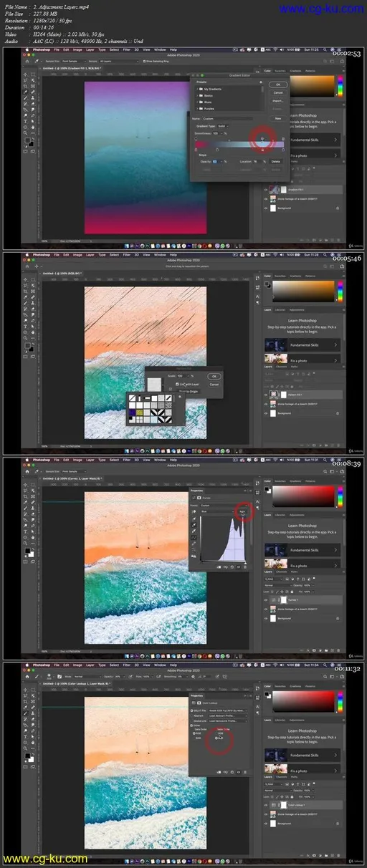Open the Gradient Type dropdown showing Solid
Image resolution: width=367 pixels, height=868 pixels.
(223, 126)
